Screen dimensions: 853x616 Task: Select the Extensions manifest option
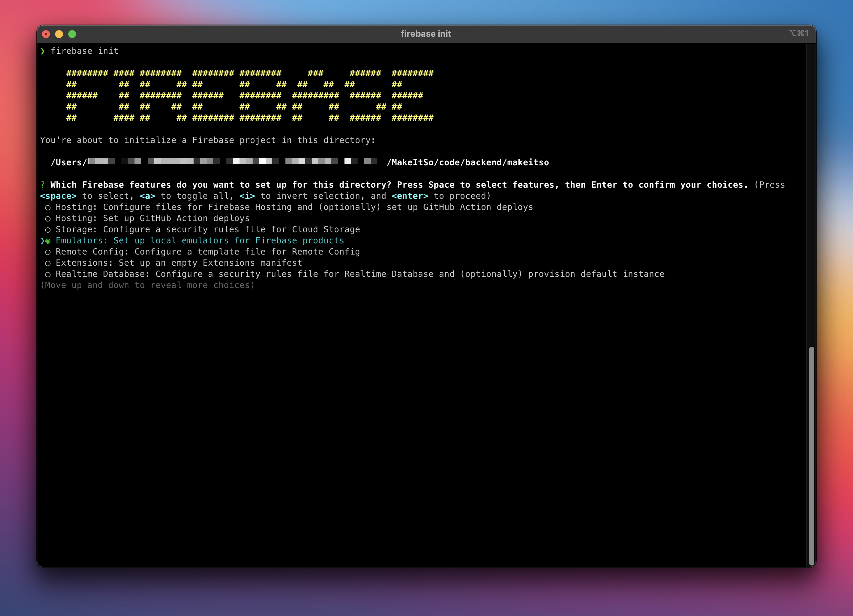178,263
